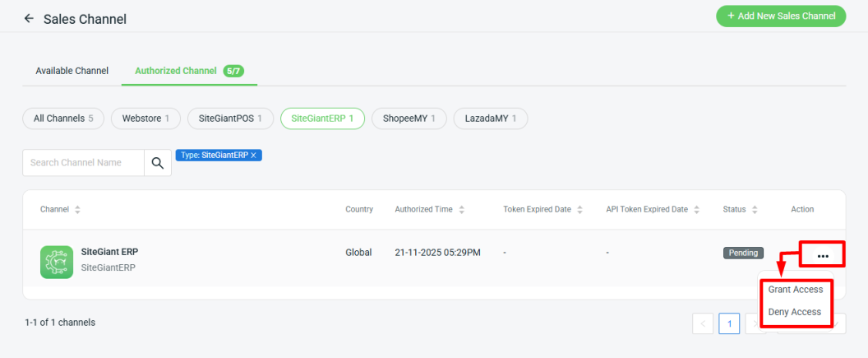The image size is (868, 358).
Task: Filter by All Channels chip
Action: click(x=63, y=119)
